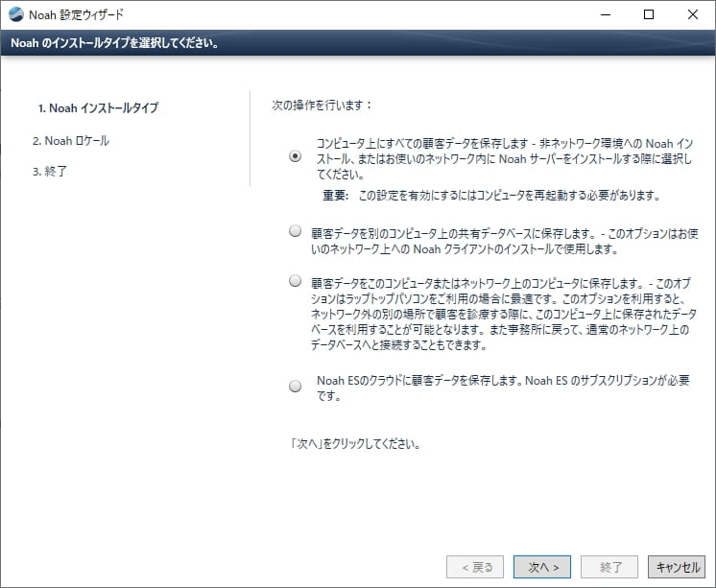716x588 pixels.
Task: Click the Noah ES のサブスクリプション description text
Action: (x=503, y=388)
